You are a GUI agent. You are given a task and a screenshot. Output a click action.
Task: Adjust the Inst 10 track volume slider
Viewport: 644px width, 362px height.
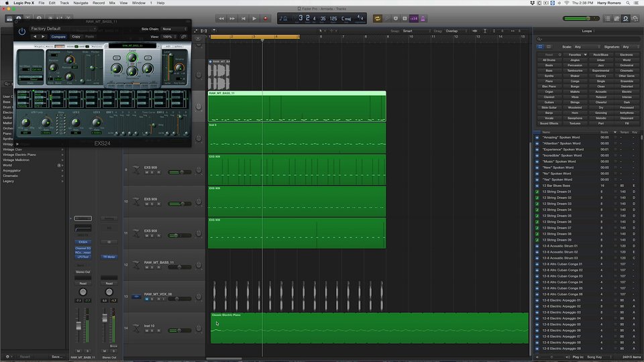180,330
